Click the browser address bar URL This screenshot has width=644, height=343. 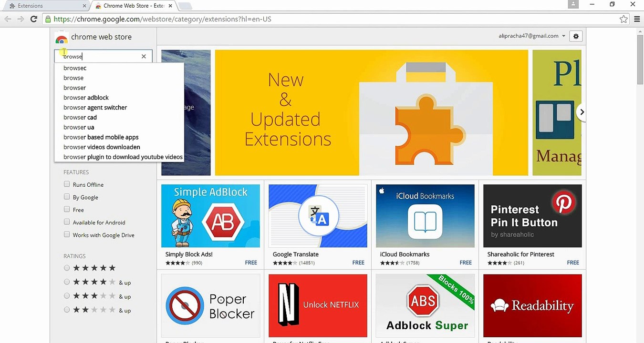click(x=162, y=19)
